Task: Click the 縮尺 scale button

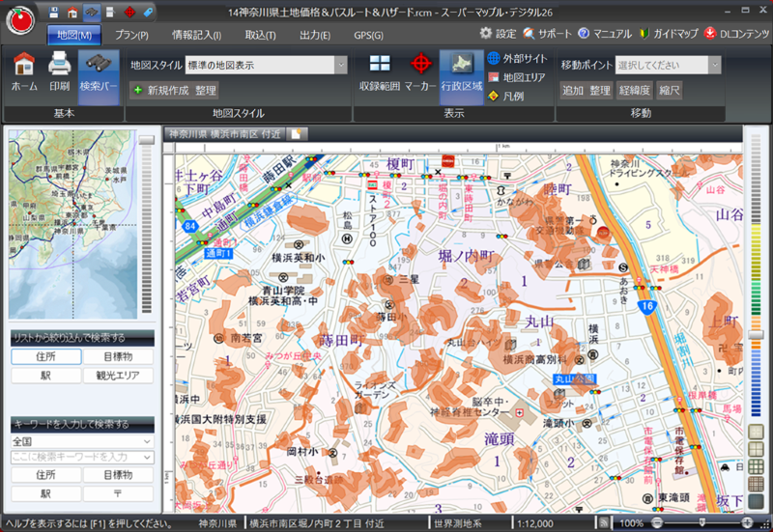Action: click(669, 90)
